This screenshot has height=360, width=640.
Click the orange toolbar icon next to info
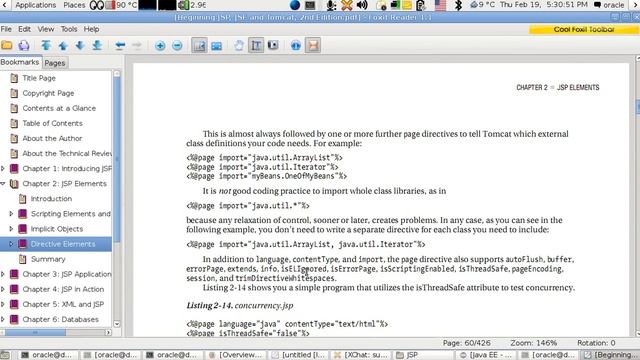pos(313,45)
